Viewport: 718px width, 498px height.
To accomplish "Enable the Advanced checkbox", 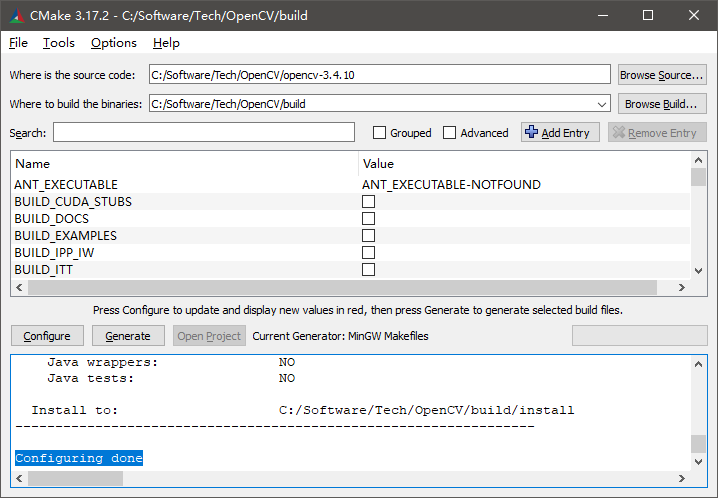I will click(449, 133).
